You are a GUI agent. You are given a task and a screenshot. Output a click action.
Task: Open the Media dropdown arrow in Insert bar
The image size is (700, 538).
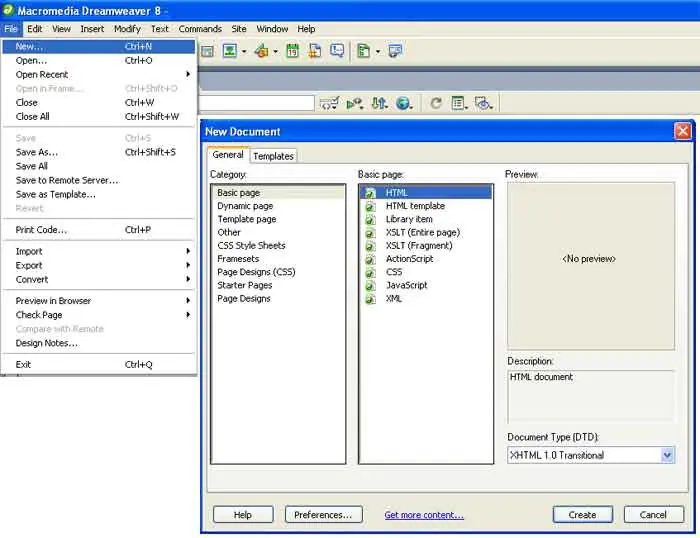coord(275,51)
